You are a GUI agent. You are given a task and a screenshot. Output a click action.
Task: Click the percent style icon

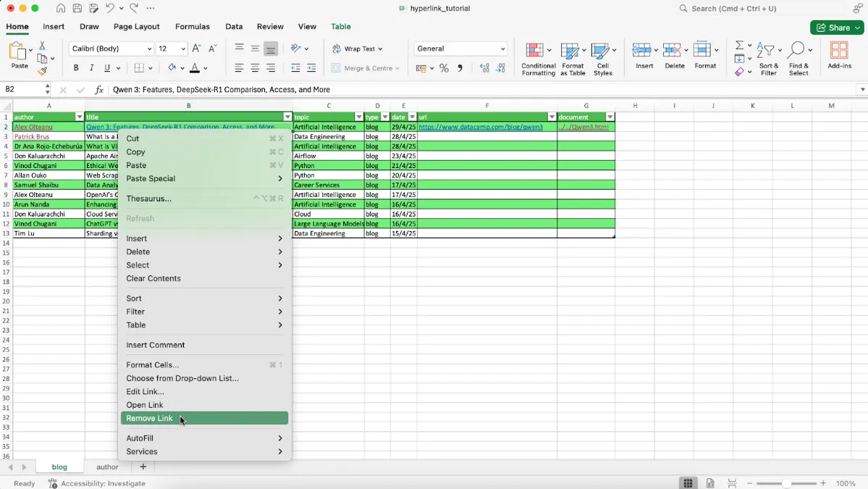click(x=444, y=68)
